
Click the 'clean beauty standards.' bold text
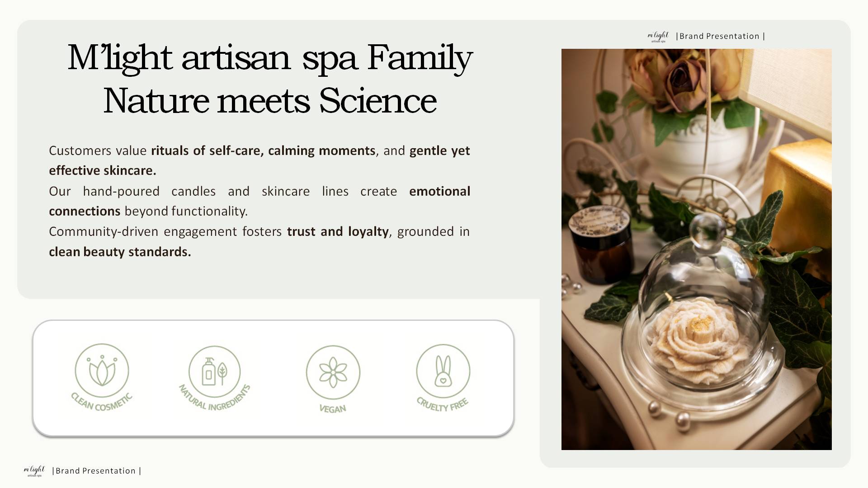point(120,252)
